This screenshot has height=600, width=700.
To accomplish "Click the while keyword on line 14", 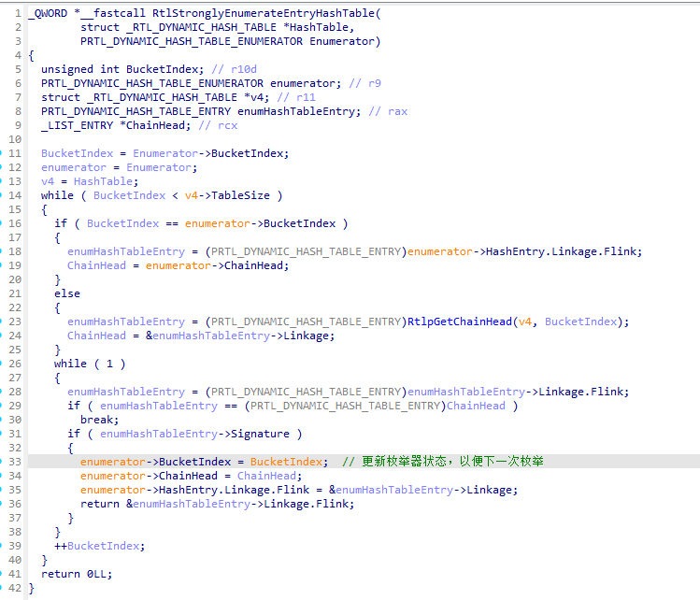I will [x=58, y=195].
